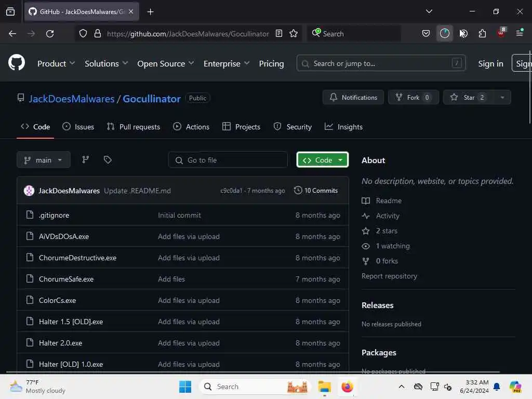Open the Firefox extensions puzzle icon
The height and width of the screenshot is (399, 532).
coord(482,33)
